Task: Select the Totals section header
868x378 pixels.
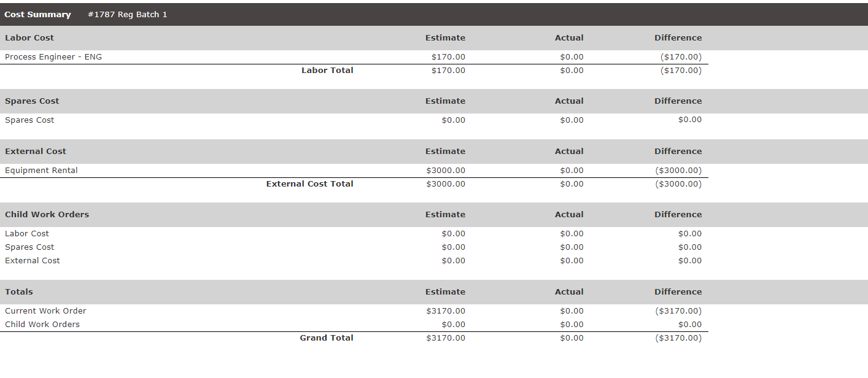Action: (x=19, y=292)
